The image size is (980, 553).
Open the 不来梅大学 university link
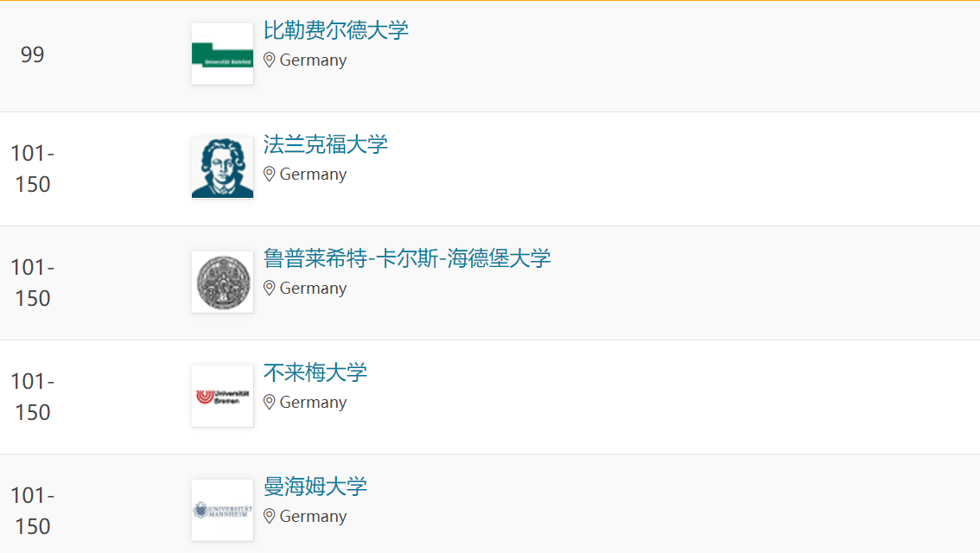[315, 372]
